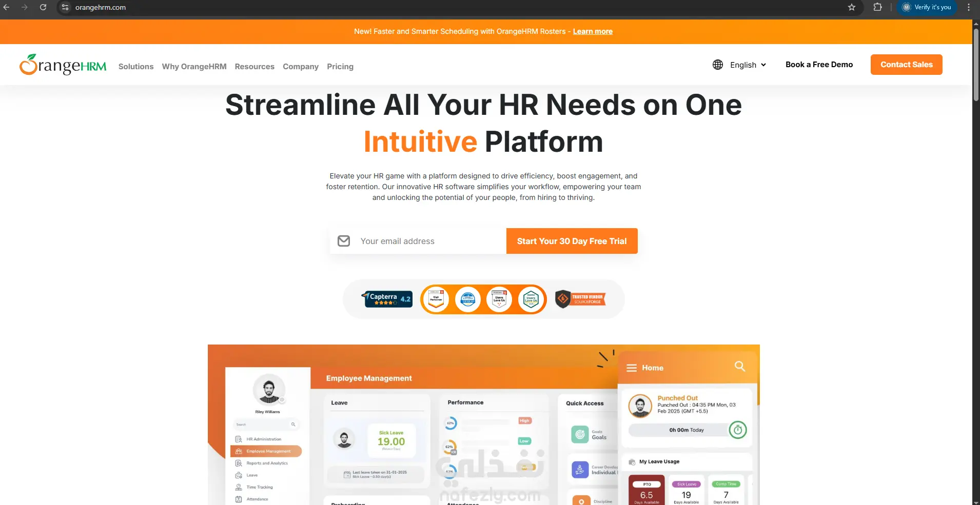980x505 pixels.
Task: Click the PTO 6.5 days available card
Action: pos(646,490)
